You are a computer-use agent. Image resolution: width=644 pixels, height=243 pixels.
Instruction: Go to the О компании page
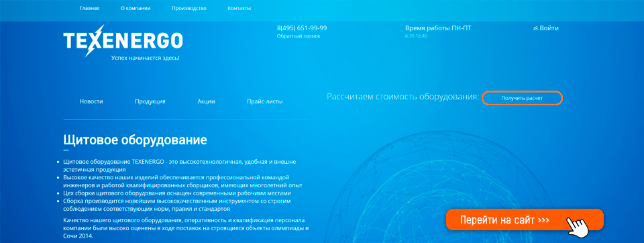click(x=136, y=8)
